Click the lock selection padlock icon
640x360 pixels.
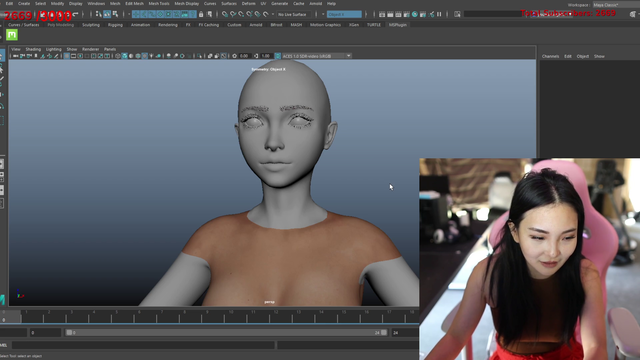[201, 14]
